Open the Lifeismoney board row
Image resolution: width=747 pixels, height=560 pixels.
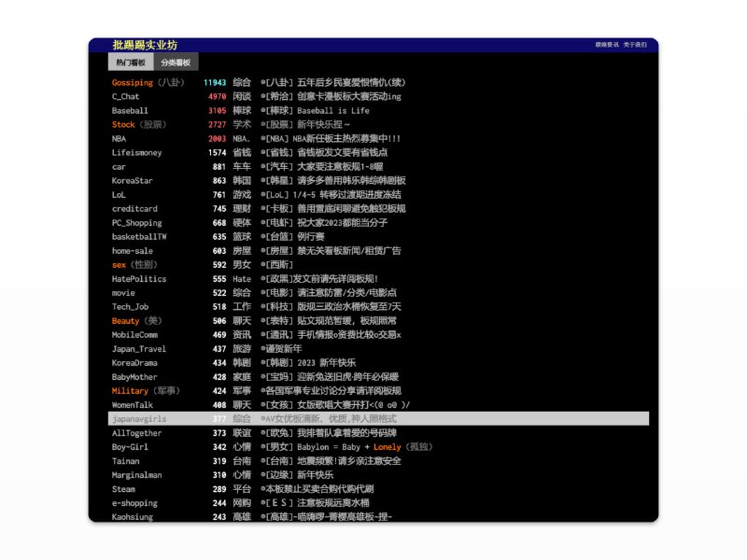378,152
